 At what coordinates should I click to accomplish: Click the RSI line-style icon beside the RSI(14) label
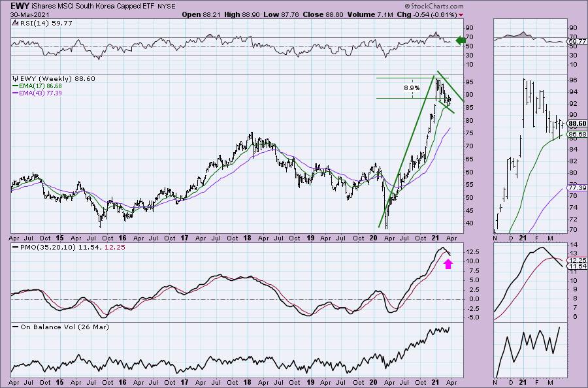[15, 23]
